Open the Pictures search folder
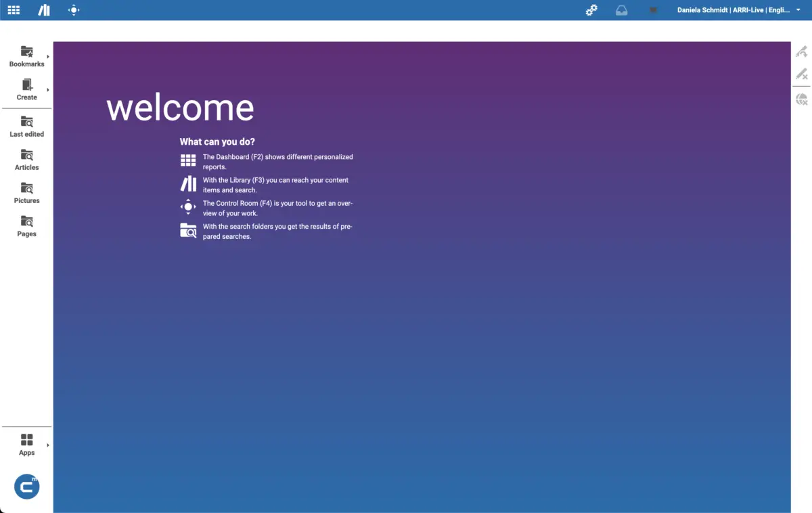The image size is (812, 513). tap(26, 193)
